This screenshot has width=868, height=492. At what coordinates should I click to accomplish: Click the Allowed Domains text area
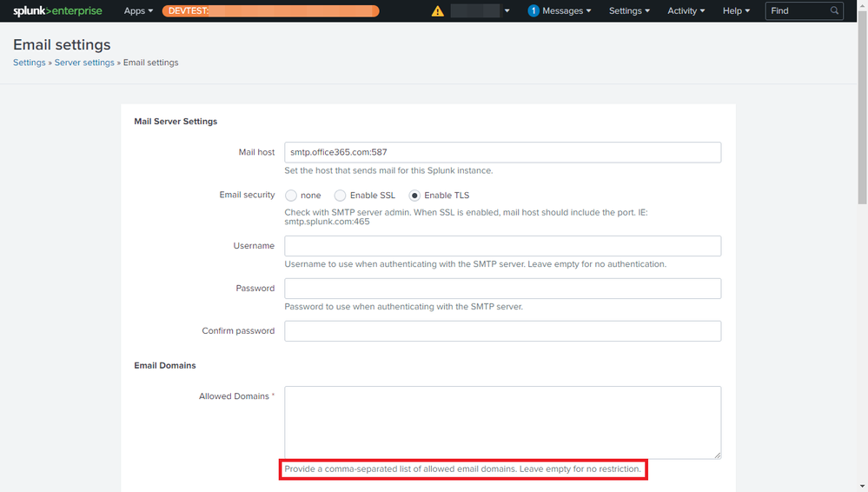point(502,422)
